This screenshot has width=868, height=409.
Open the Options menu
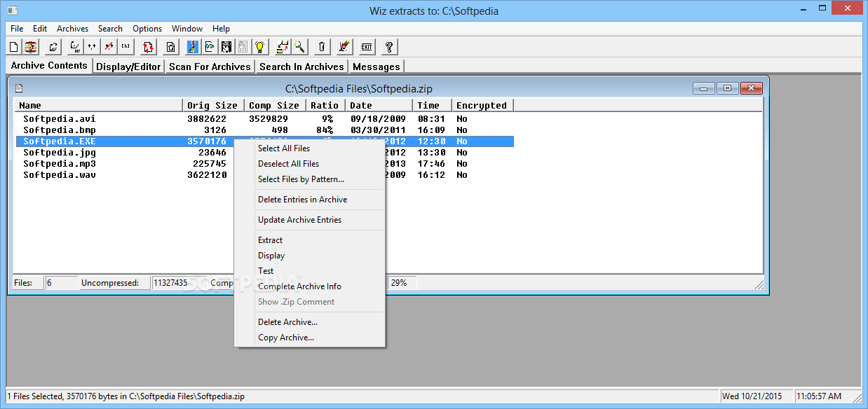click(x=147, y=29)
